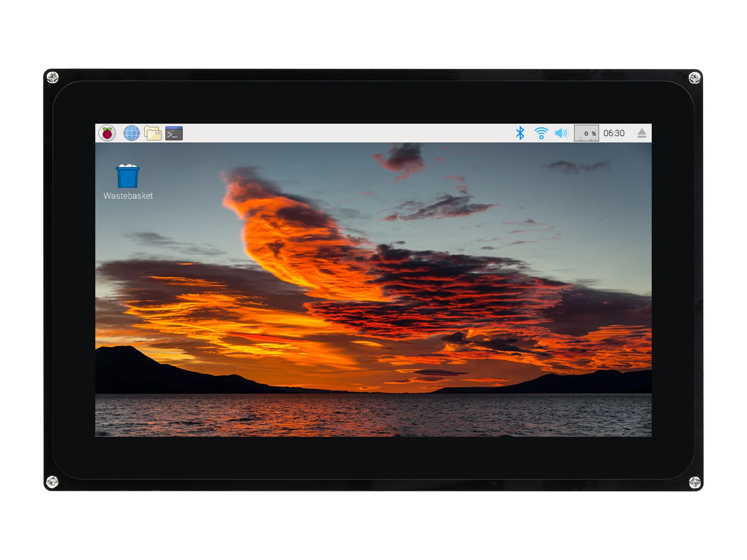Select the Wastebasket label text

tap(128, 196)
